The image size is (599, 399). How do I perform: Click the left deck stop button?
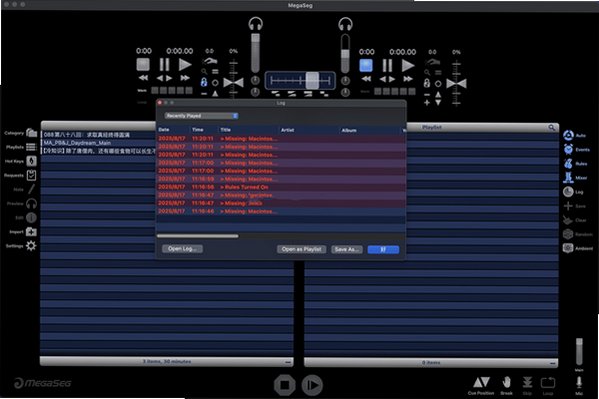143,64
